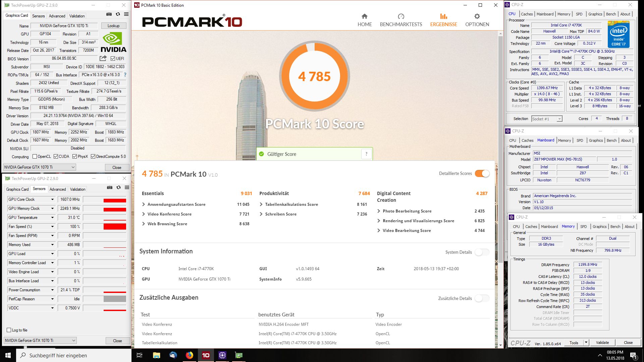This screenshot has width=644, height=362.
Task: Open Firefox from taskbar
Action: coord(190,355)
